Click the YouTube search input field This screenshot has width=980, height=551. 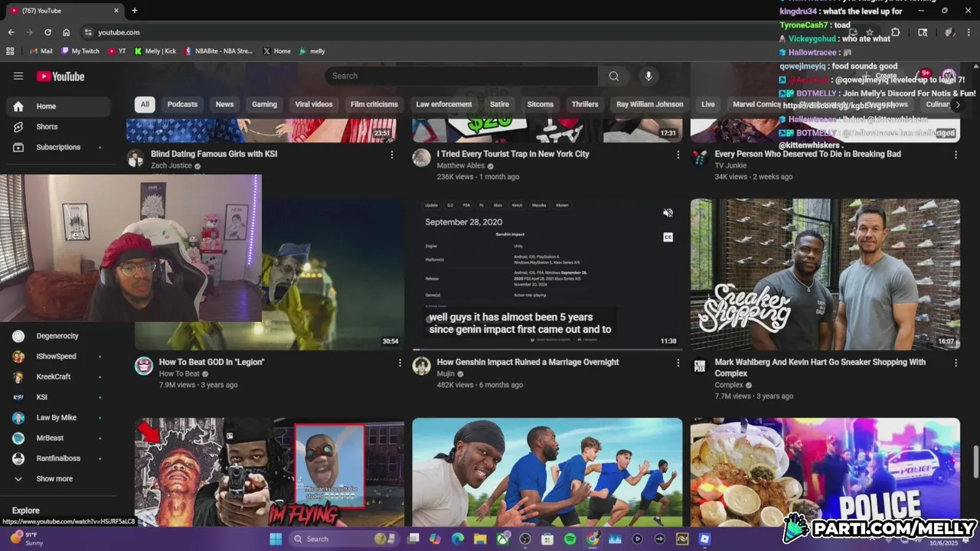(x=462, y=76)
